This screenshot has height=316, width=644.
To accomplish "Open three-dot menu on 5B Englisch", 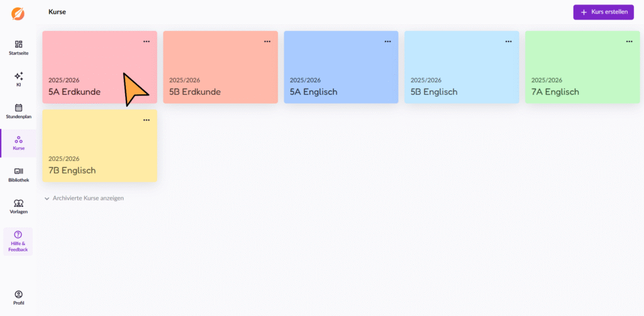I will coord(508,41).
